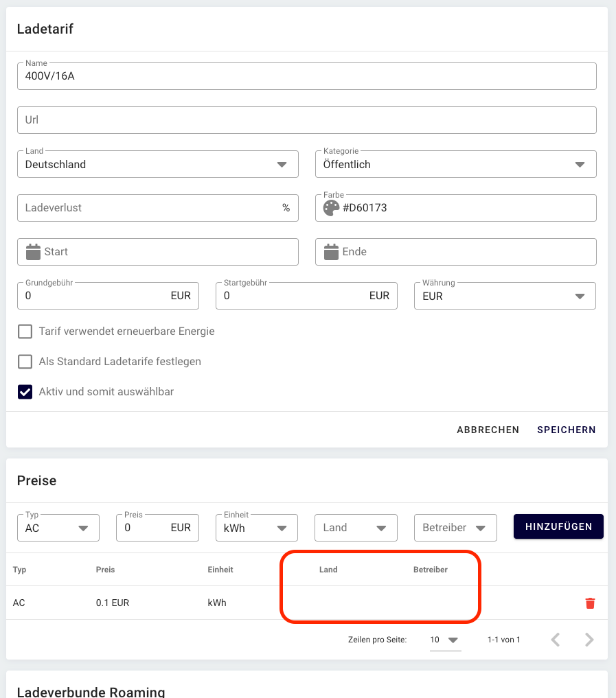Focus the Url input field
This screenshot has width=616, height=698.
pos(307,120)
